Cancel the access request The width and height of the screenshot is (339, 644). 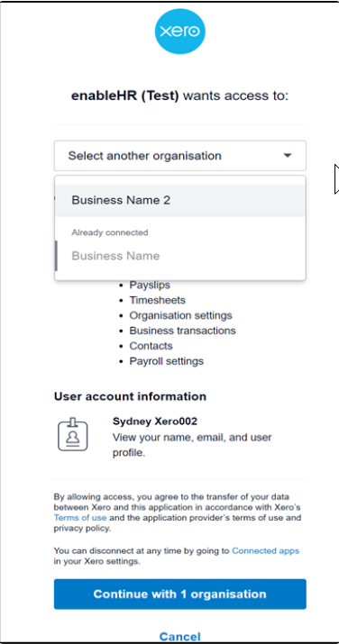(180, 637)
